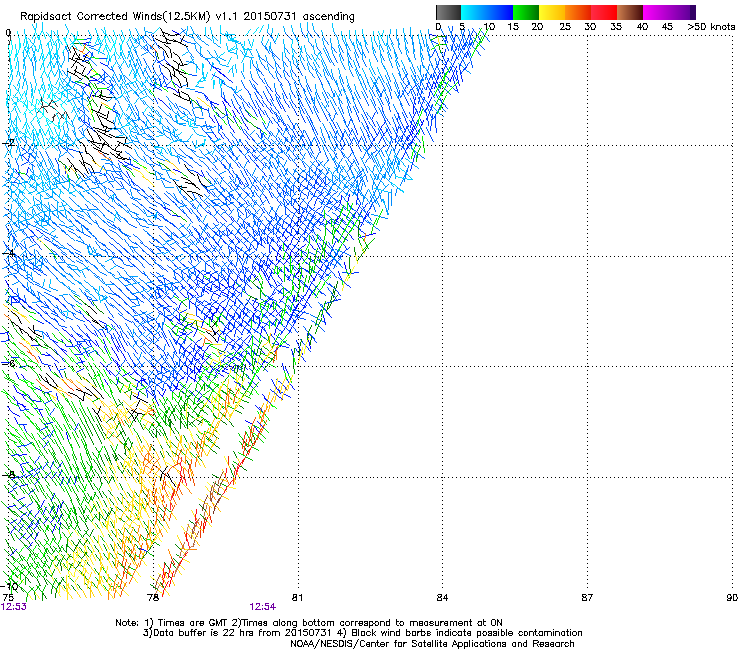740x650 pixels.
Task: Click the gray 0-5 knots color swatch
Action: [x=448, y=12]
